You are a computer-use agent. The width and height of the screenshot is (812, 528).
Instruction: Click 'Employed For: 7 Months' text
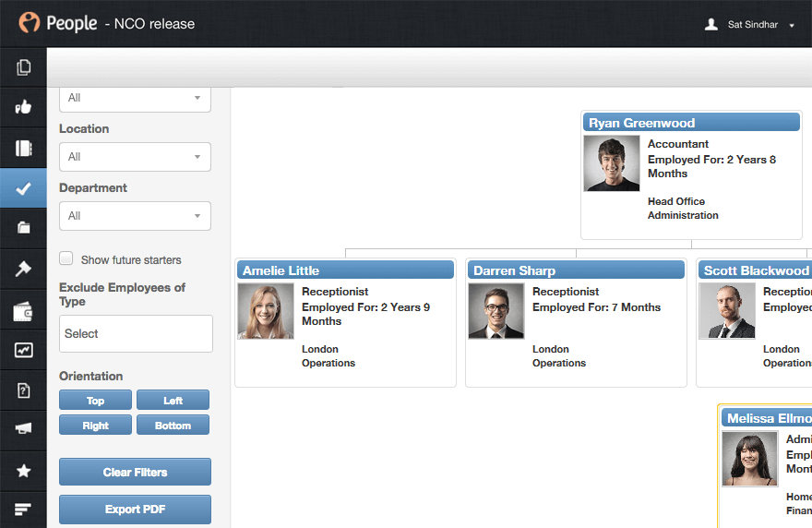click(596, 307)
